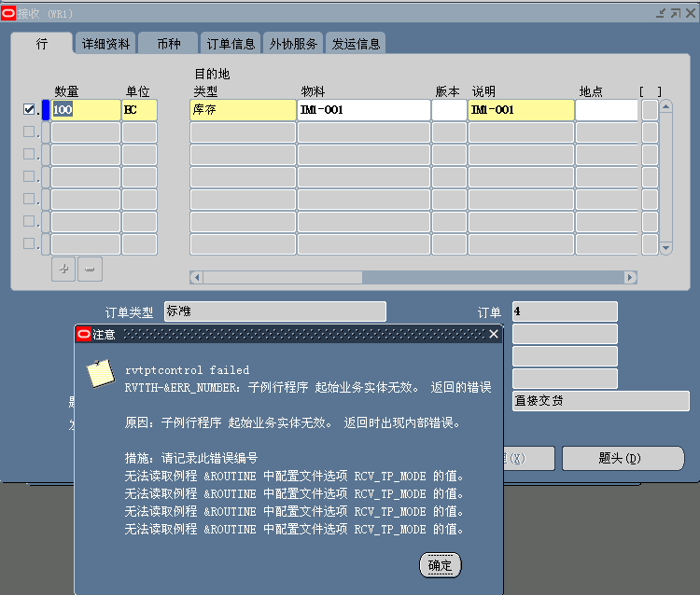700x595 pixels.
Task: Switch to the 详细资料 tab
Action: click(x=105, y=44)
